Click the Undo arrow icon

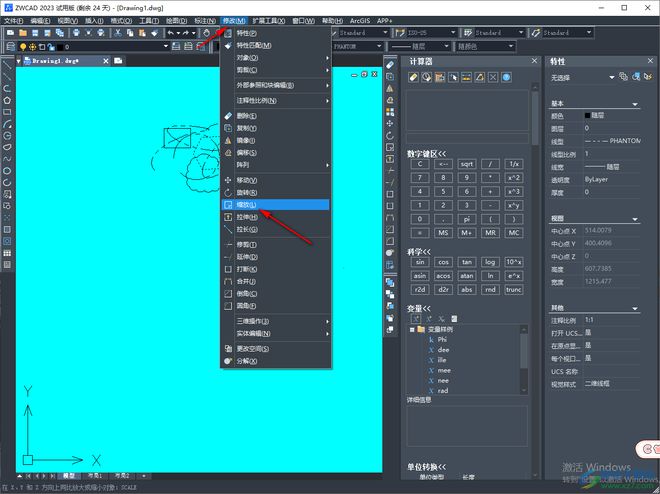[x=170, y=33]
